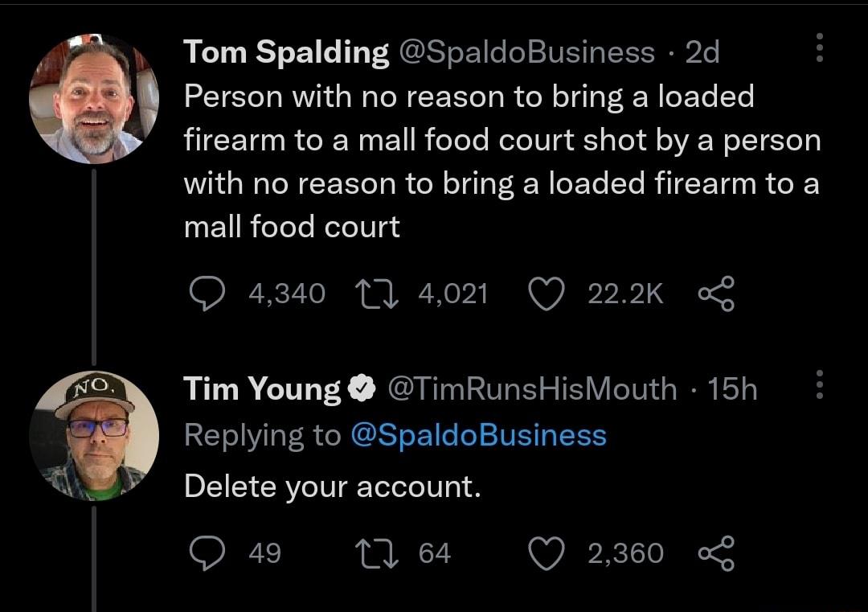The height and width of the screenshot is (612, 868).
Task: View the 22.2K likes count on Tom's tweet
Action: (627, 294)
